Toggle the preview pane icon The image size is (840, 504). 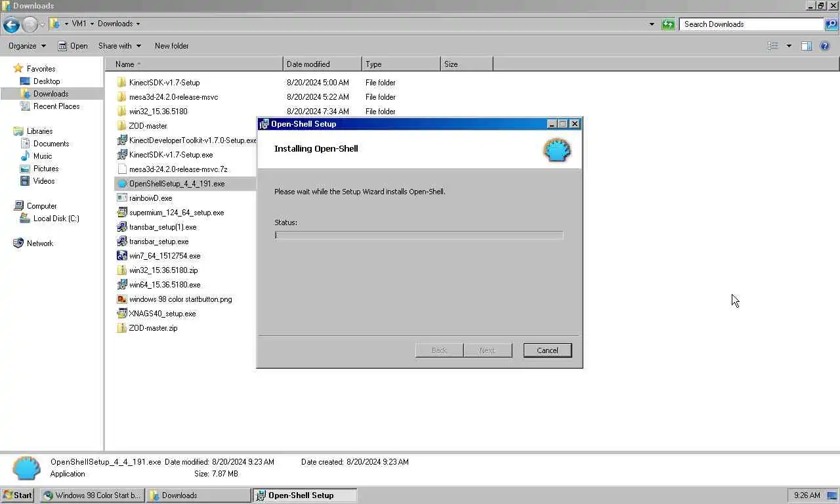[807, 46]
